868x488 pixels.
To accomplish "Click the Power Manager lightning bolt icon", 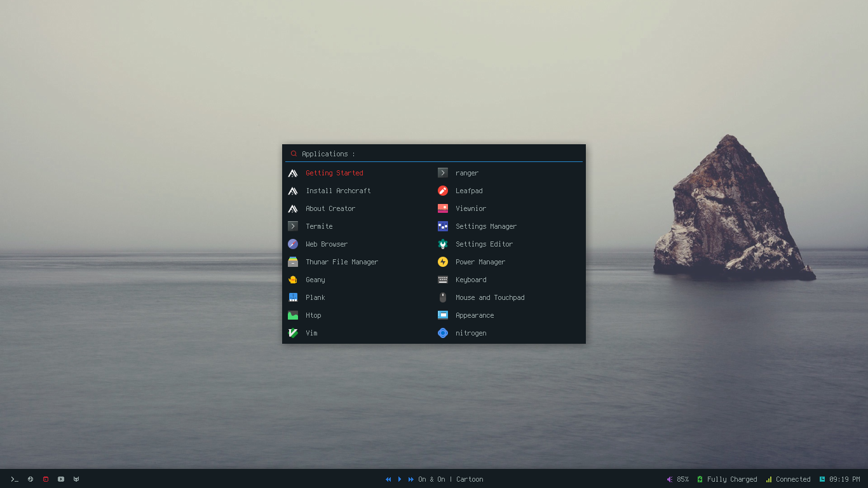I will (443, 262).
